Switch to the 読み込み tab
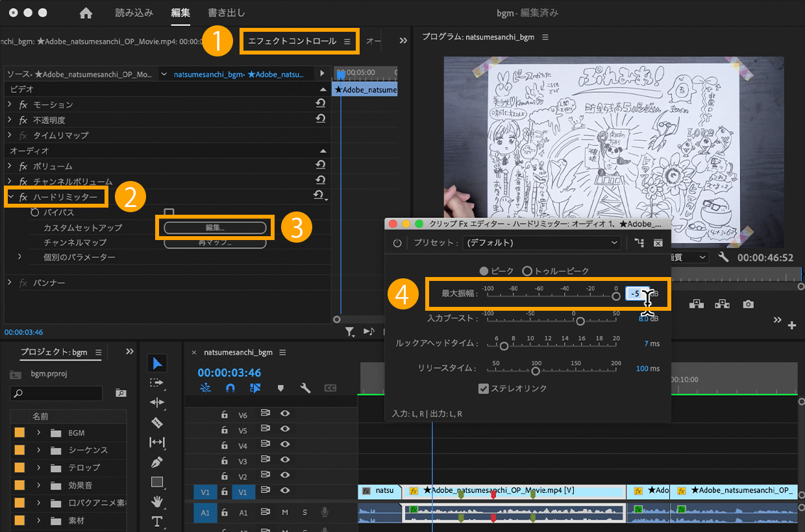 (134, 13)
